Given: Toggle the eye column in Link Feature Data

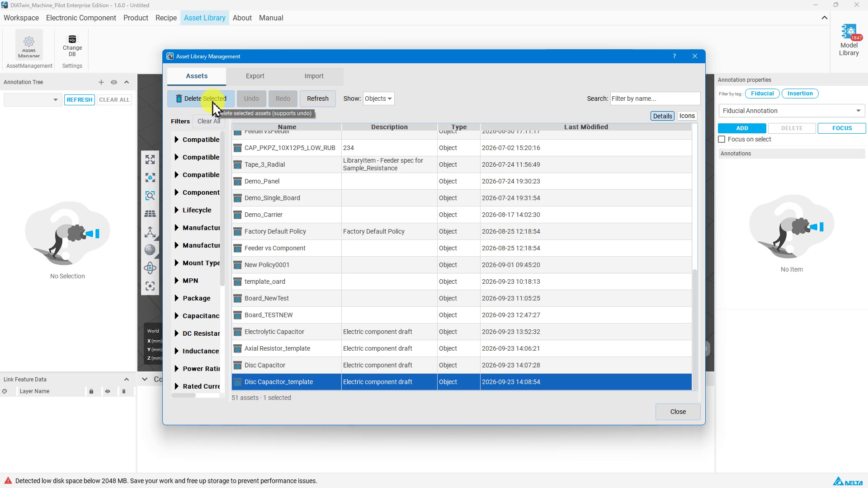Looking at the screenshot, I should 108,391.
